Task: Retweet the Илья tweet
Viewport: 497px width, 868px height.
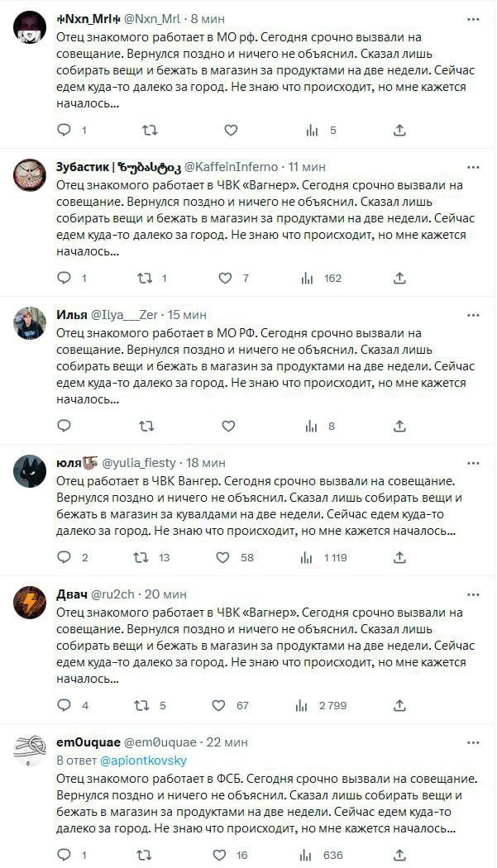Action: pos(146,426)
